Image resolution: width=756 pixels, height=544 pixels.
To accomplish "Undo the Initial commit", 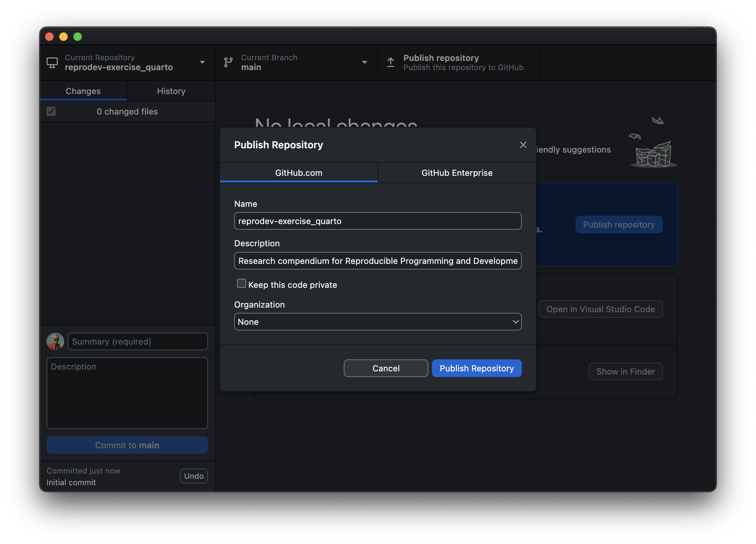I will pos(194,476).
